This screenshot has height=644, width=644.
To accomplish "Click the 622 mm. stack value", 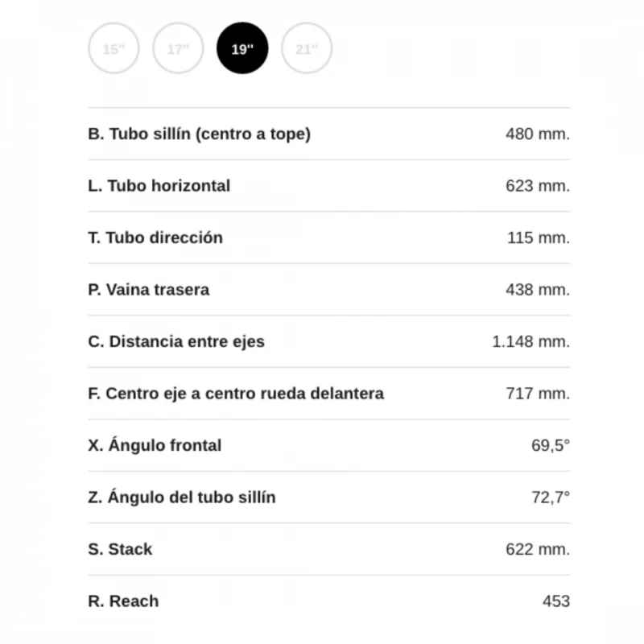I will pyautogui.click(x=537, y=550).
